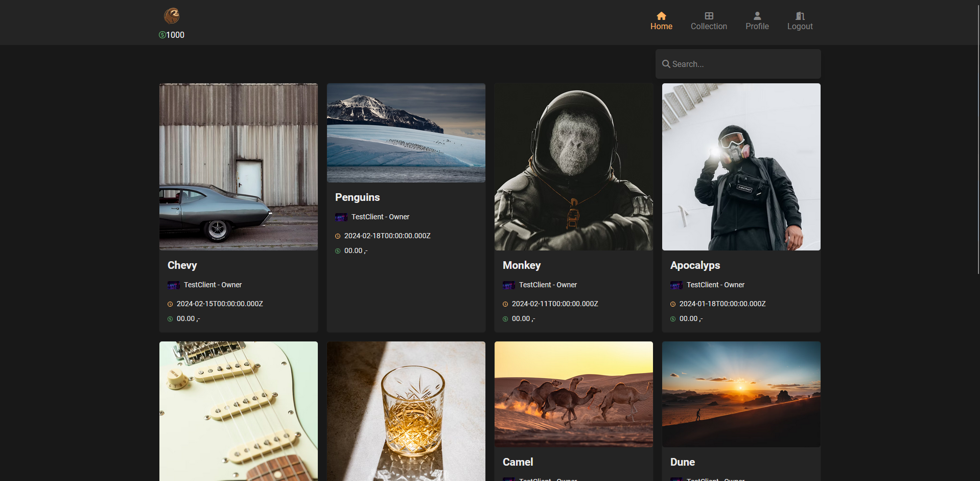Click price coin icon on Apocalyps card
This screenshot has height=481, width=980.
673,319
